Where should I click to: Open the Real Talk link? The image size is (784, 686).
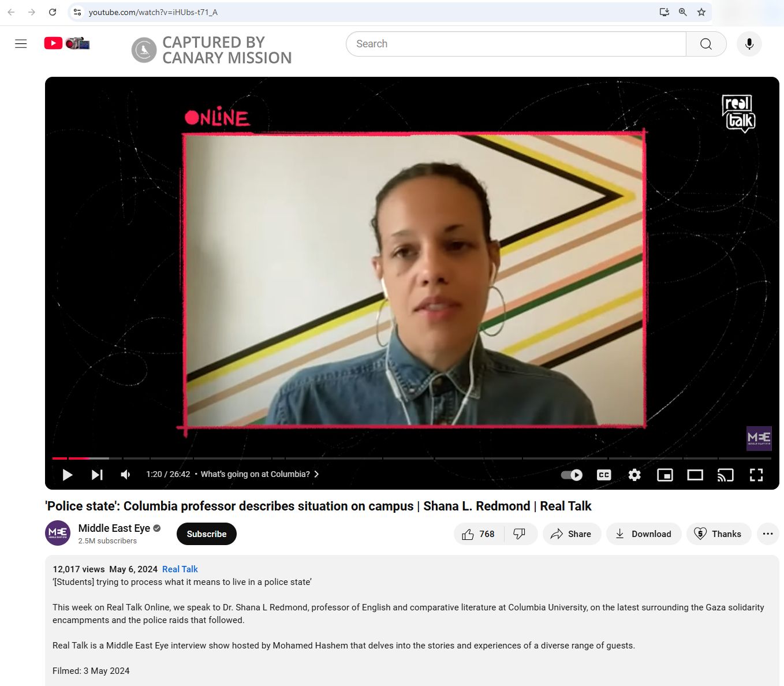click(x=180, y=569)
